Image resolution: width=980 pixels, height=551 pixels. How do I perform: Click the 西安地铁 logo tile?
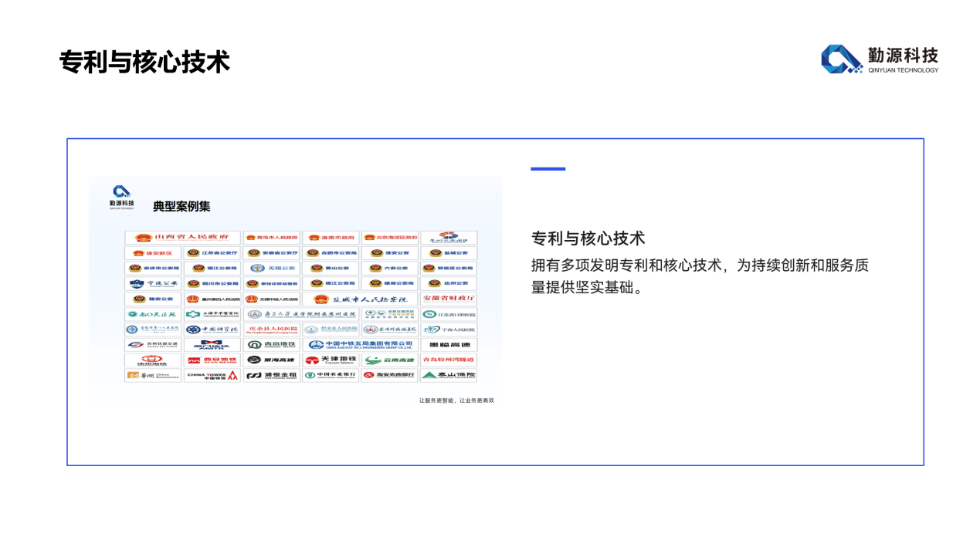pos(212,360)
